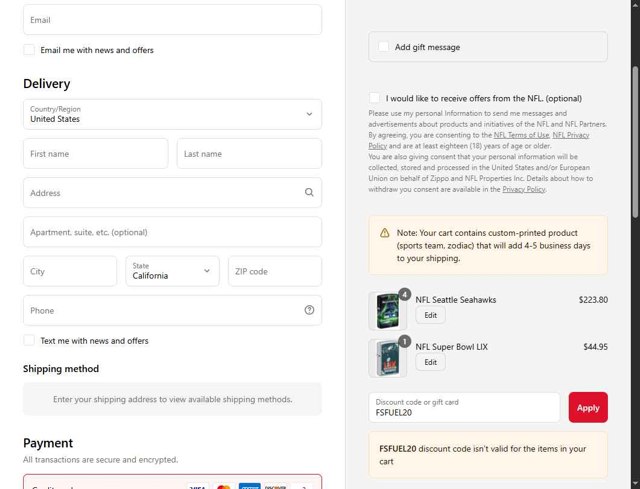This screenshot has height=489, width=640.
Task: Click the Phone field help question icon
Action: [x=309, y=310]
